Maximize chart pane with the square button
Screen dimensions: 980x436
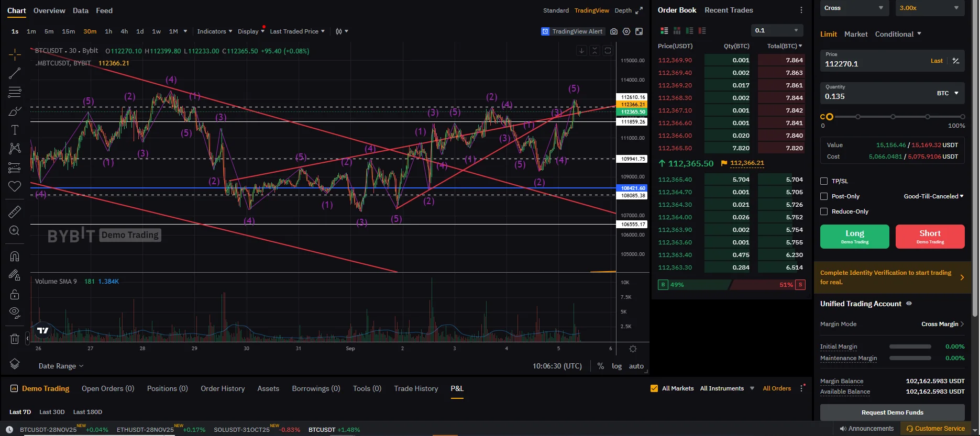click(608, 51)
